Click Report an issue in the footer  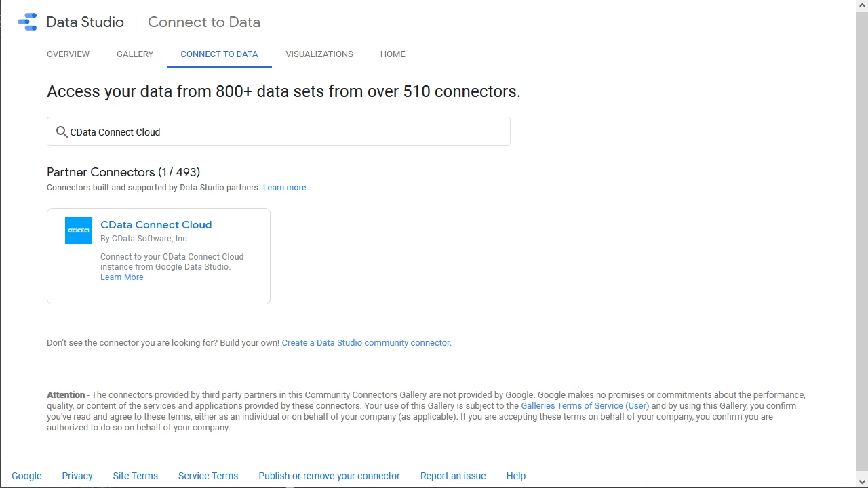coord(452,475)
